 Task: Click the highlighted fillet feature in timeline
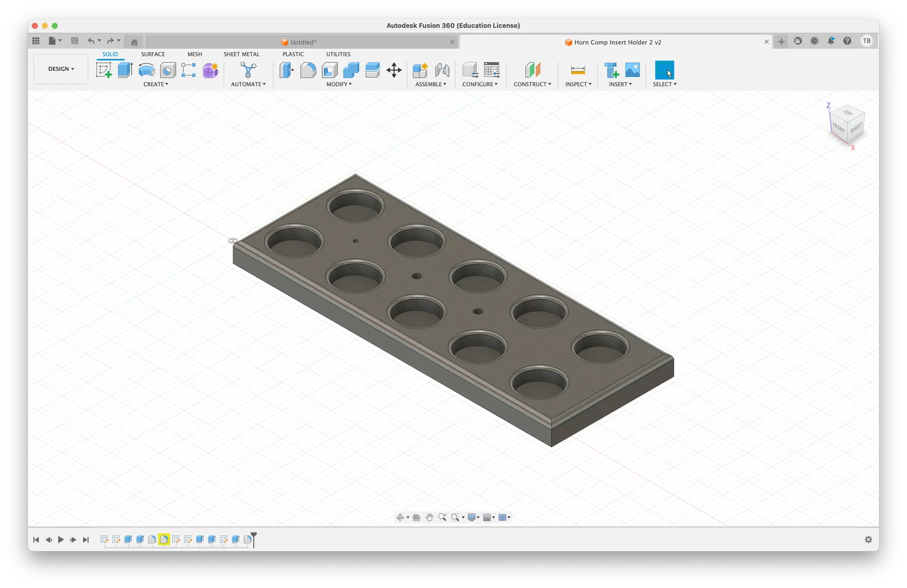(164, 539)
